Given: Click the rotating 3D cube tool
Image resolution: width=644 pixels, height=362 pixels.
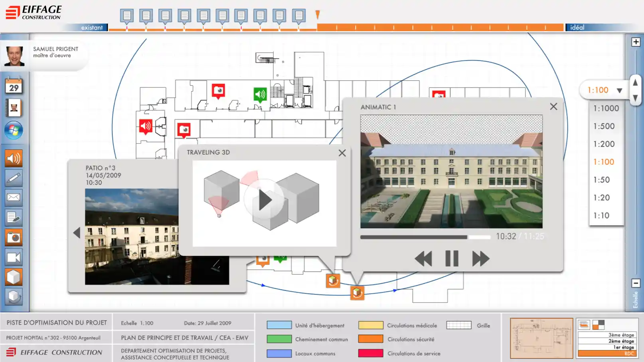Looking at the screenshot, I should (x=14, y=297).
